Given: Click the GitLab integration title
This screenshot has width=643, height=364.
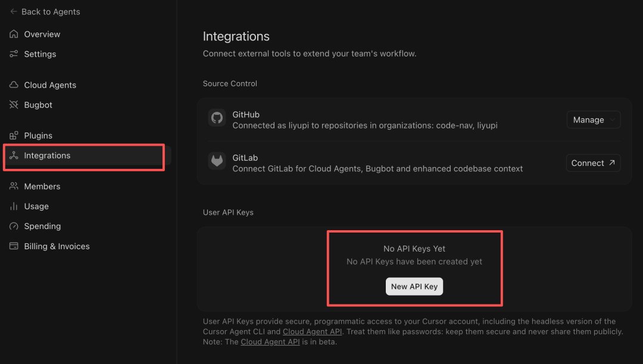Looking at the screenshot, I should point(245,158).
